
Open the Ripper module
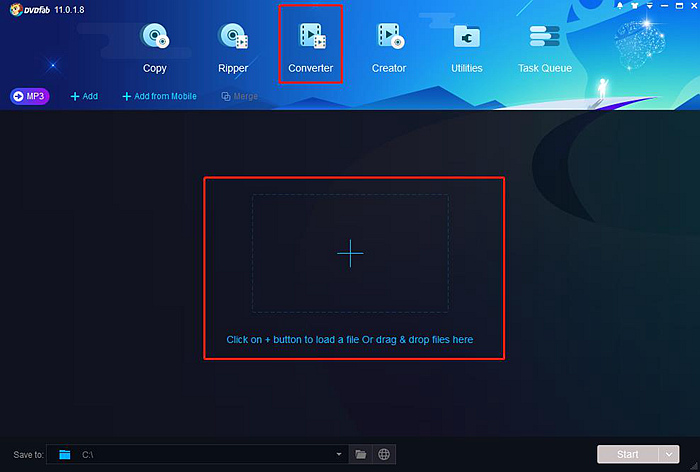point(233,48)
